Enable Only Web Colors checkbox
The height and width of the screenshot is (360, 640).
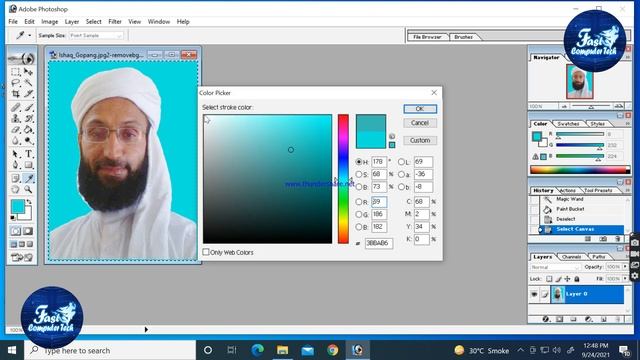pos(206,252)
